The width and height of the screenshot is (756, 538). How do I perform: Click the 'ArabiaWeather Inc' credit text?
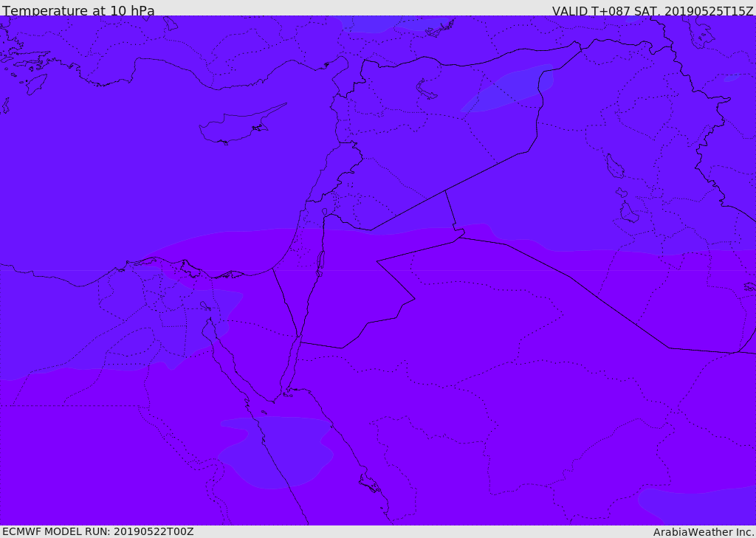[703, 532]
